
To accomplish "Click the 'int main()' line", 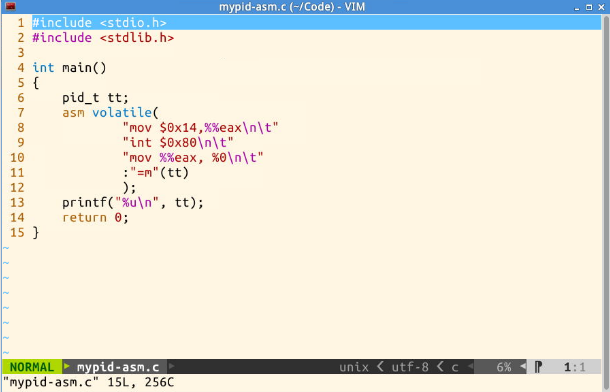I will [x=69, y=68].
